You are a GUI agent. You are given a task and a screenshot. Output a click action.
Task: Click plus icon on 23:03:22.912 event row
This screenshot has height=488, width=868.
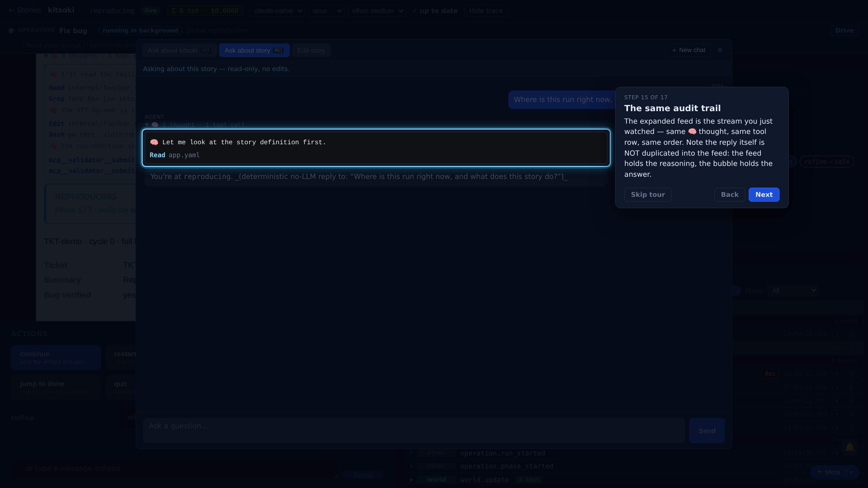[837, 334]
